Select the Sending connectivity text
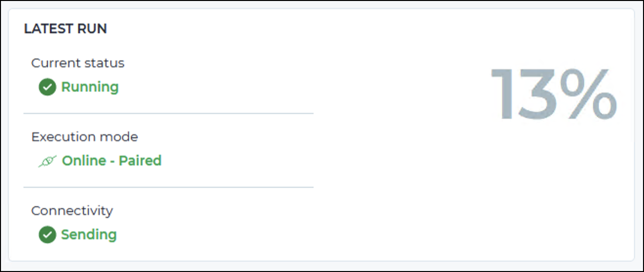This screenshot has width=644, height=272. pyautogui.click(x=89, y=235)
